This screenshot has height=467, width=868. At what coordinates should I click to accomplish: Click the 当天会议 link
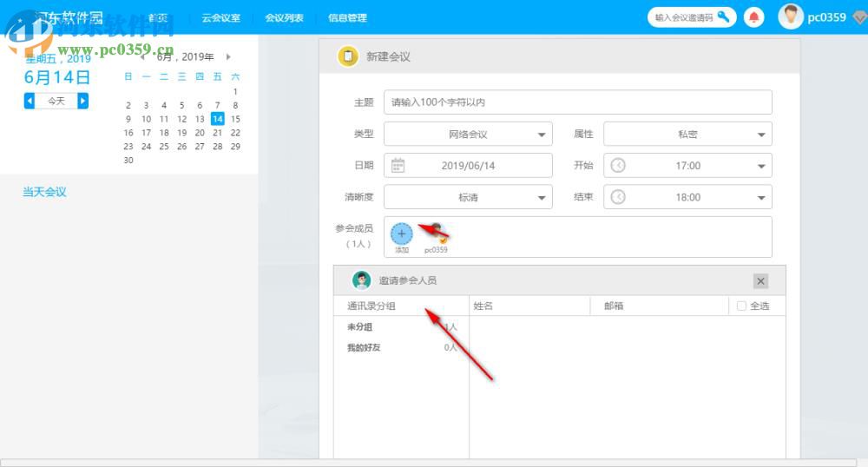[x=44, y=192]
